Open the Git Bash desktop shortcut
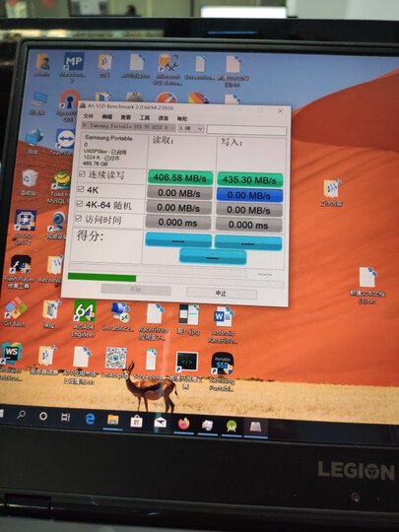 [x=15, y=311]
